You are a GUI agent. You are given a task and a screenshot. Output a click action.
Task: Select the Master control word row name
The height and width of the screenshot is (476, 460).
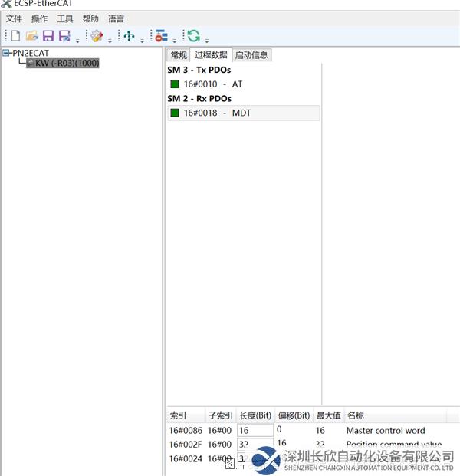coord(385,431)
